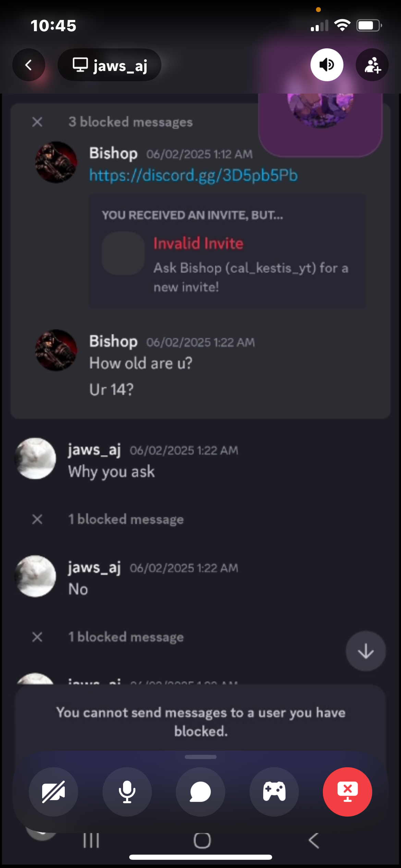Tap Android recent apps navigation button

[x=91, y=841]
